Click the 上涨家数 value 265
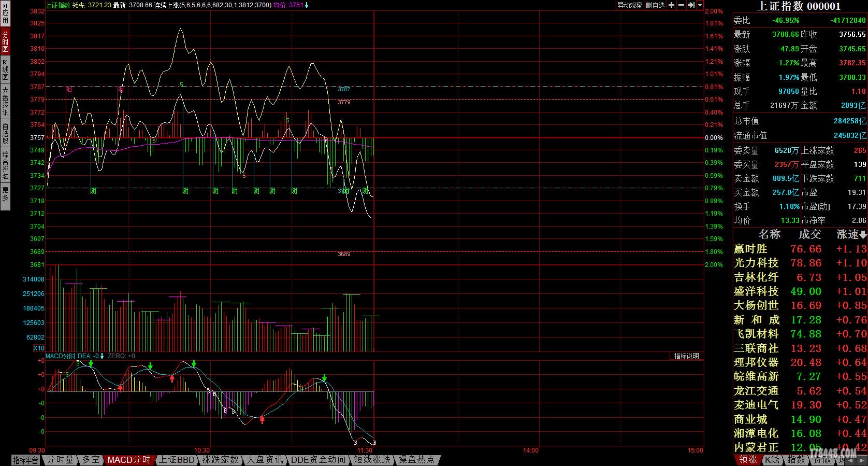The image size is (868, 466). (x=860, y=150)
